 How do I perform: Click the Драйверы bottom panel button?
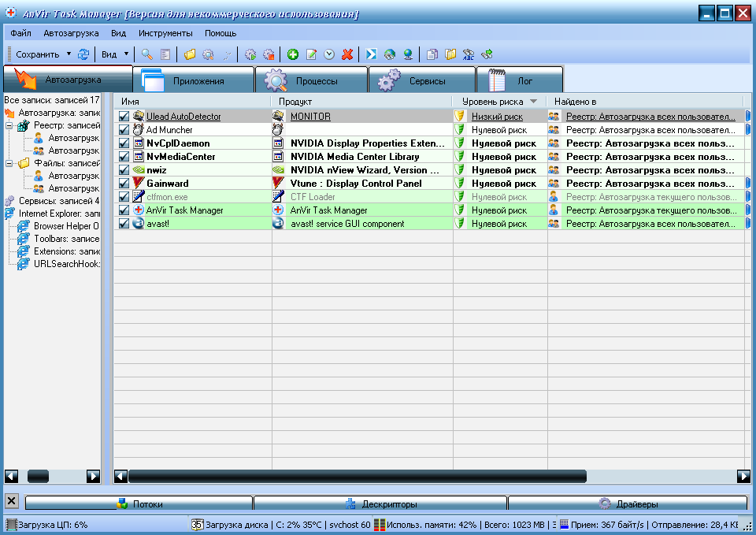(x=628, y=503)
